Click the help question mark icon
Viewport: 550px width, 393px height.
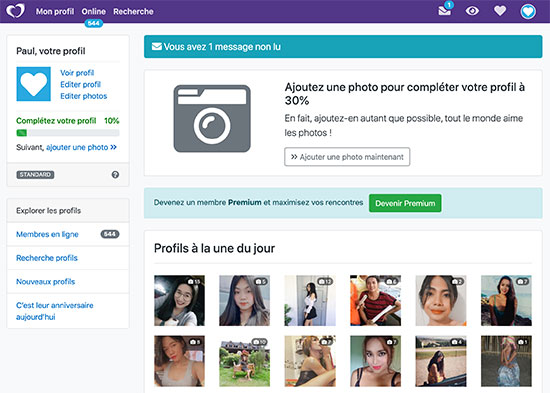coord(115,174)
